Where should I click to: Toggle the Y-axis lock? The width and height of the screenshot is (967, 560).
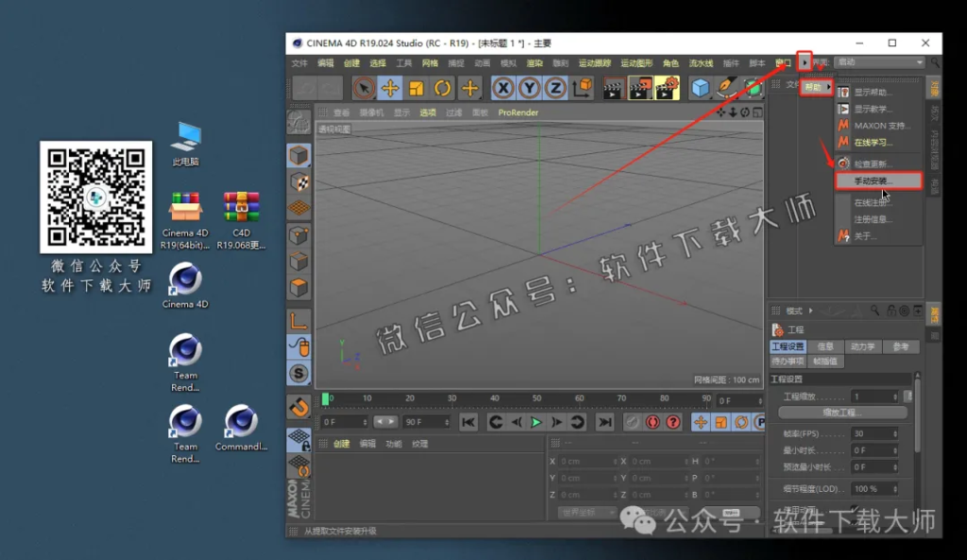pos(528,87)
